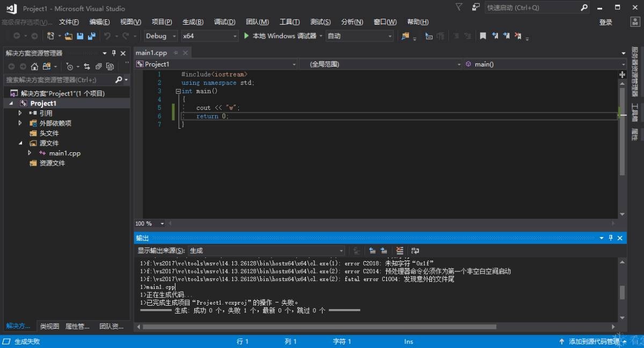Clear all bookmarks with red X icon
The image size is (644, 348).
[x=518, y=36]
